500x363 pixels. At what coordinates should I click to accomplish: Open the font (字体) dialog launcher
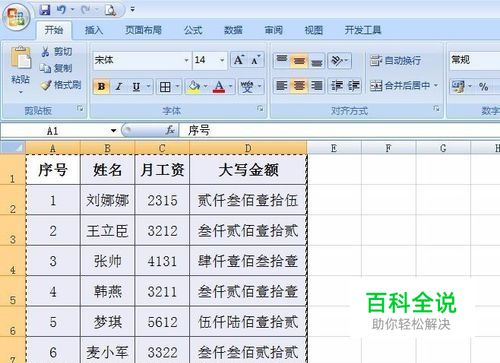point(260,108)
